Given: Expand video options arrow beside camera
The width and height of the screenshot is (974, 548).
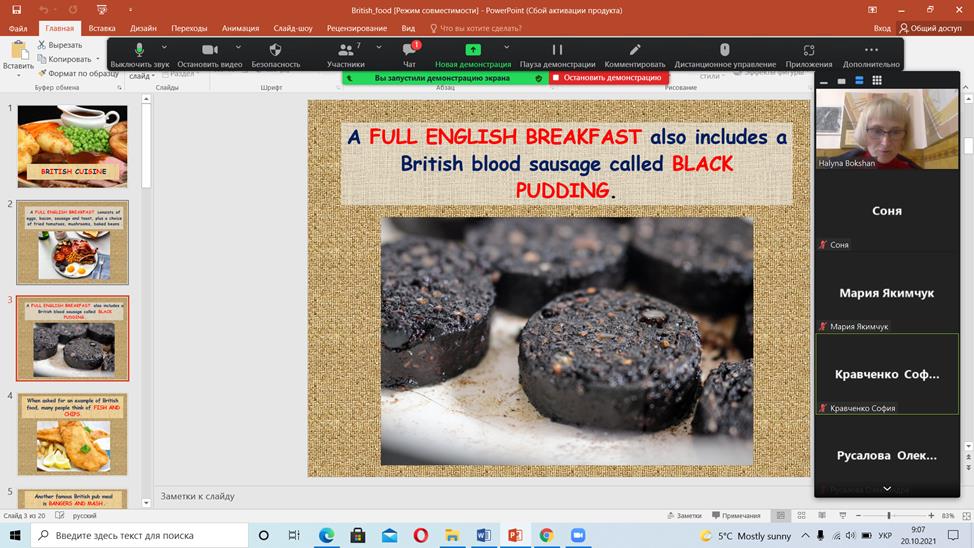Looking at the screenshot, I should (x=238, y=46).
